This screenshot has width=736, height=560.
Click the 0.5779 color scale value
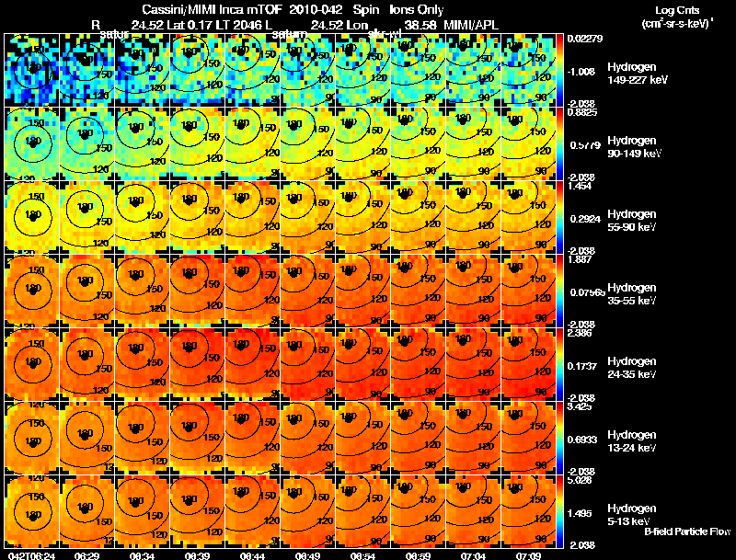pos(585,145)
